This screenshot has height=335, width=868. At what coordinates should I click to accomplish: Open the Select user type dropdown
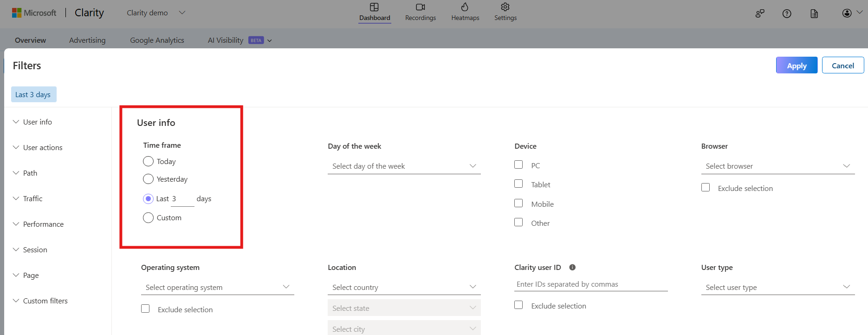(777, 287)
